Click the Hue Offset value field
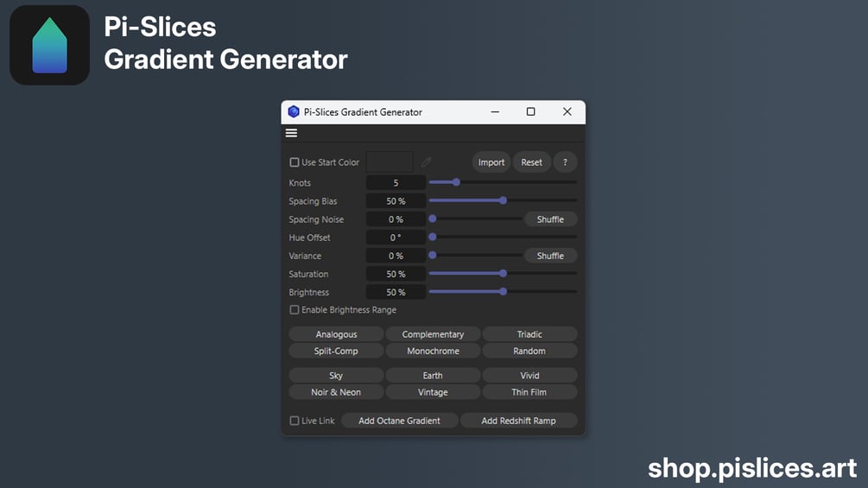868x488 pixels. pos(396,238)
